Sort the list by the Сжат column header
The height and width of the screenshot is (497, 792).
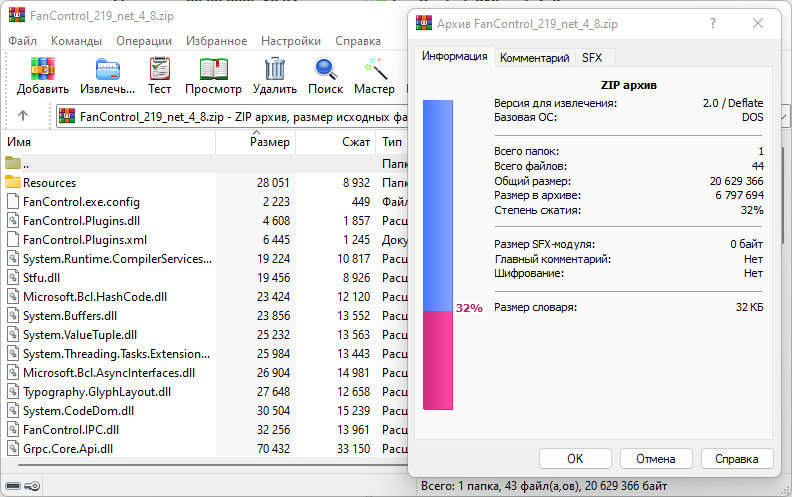pyautogui.click(x=335, y=142)
